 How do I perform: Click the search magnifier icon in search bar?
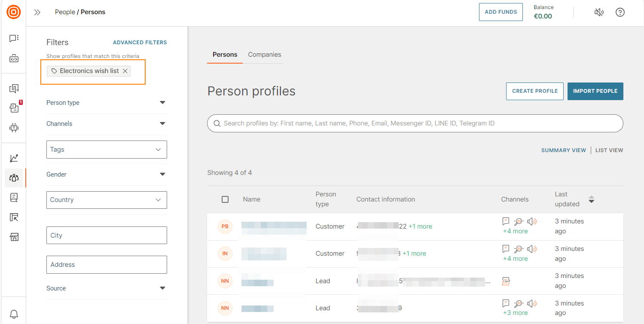click(217, 123)
